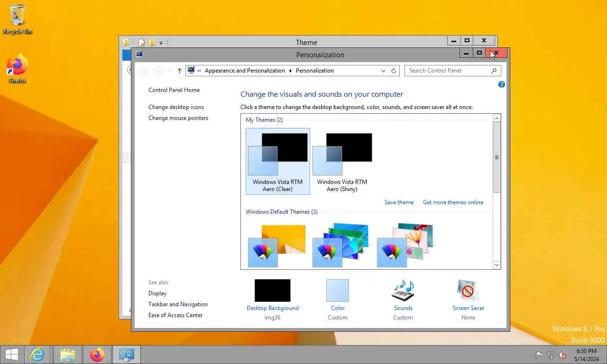Screen dimensions: 607x364
Task: Select Windows Vista RTM Aero (Shiny) theme
Action: (342, 161)
